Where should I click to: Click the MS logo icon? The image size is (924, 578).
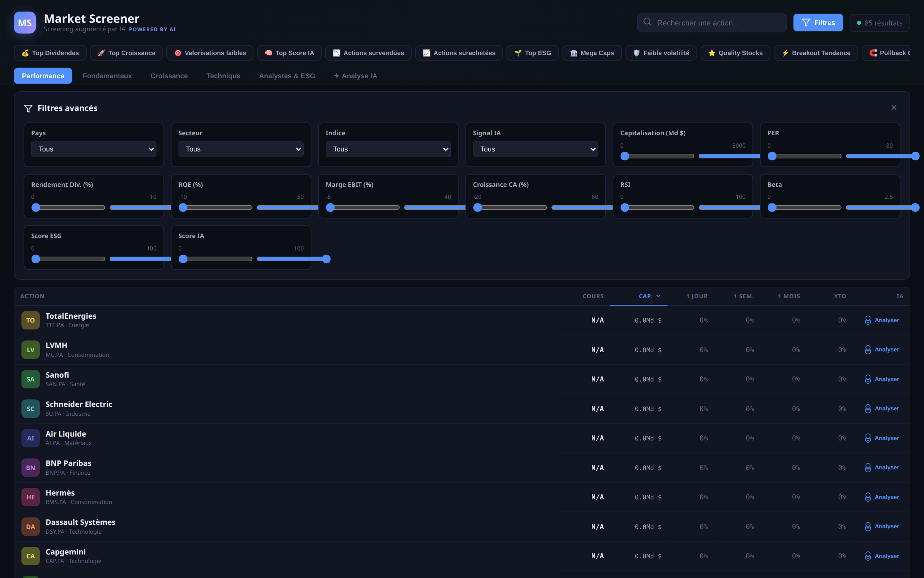(x=25, y=23)
